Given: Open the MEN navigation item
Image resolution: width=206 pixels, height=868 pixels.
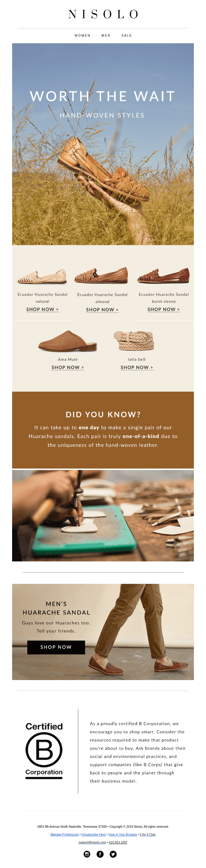Looking at the screenshot, I should click(106, 35).
